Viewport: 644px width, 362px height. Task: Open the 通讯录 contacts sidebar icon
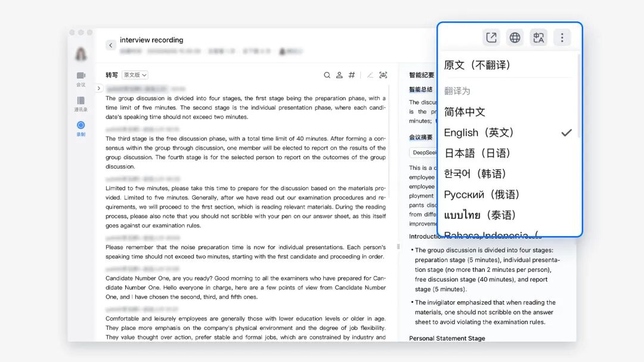point(81,104)
